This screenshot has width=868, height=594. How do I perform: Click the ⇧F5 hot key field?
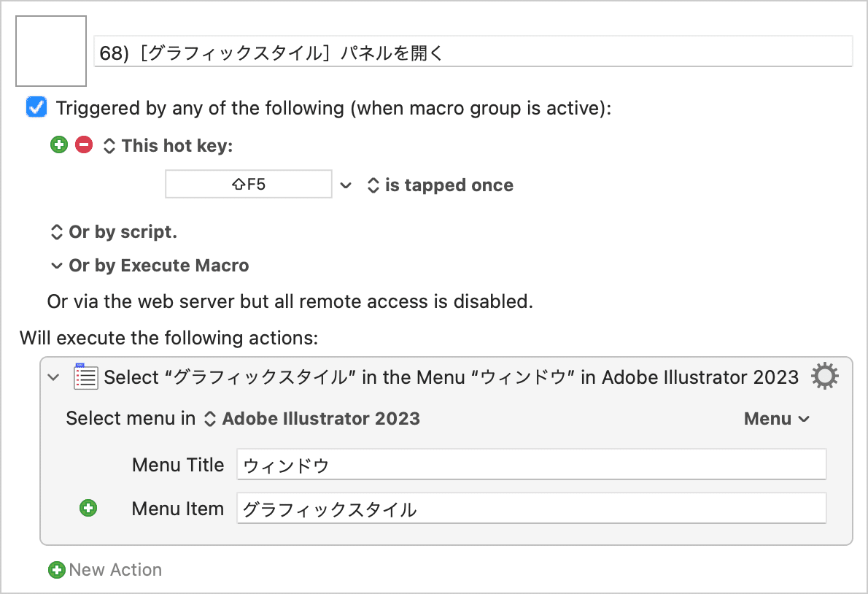click(249, 184)
